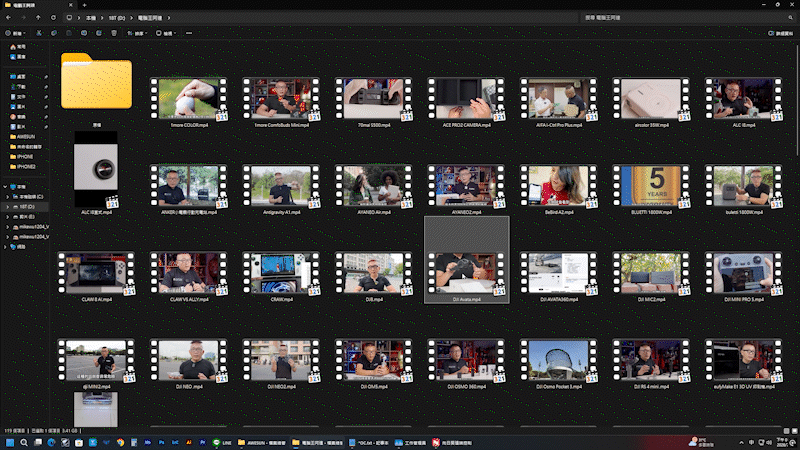800x450 pixels.
Task: Select Home in the navigation sidebar
Action: pyautogui.click(x=18, y=46)
